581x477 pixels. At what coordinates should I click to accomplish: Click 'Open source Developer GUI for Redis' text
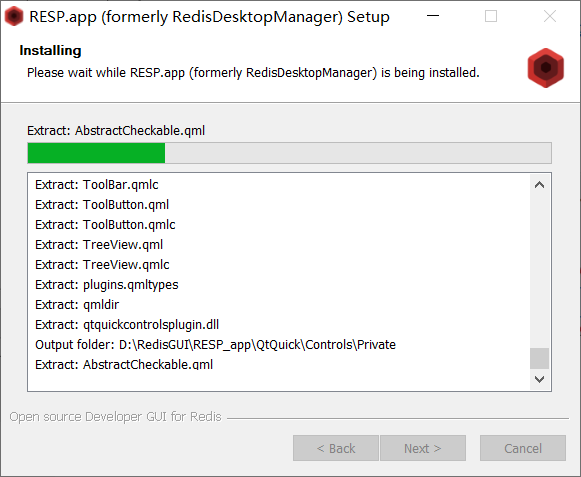115,417
